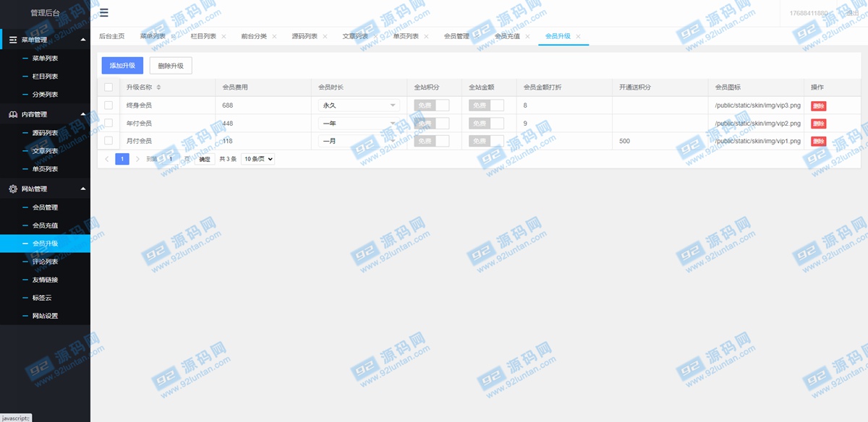868x422 pixels.
Task: Toggle 全站积分 switch for 年付会员
Action: pos(432,124)
